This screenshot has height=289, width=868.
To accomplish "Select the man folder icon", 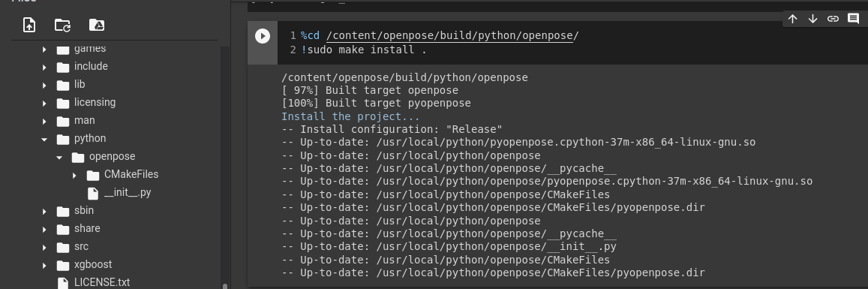I will click(x=63, y=122).
